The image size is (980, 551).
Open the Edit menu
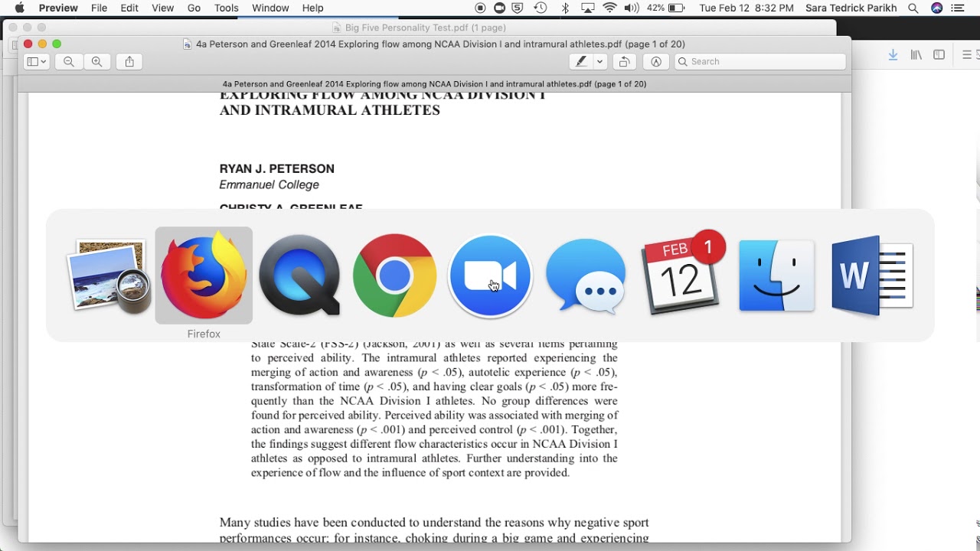pos(129,8)
